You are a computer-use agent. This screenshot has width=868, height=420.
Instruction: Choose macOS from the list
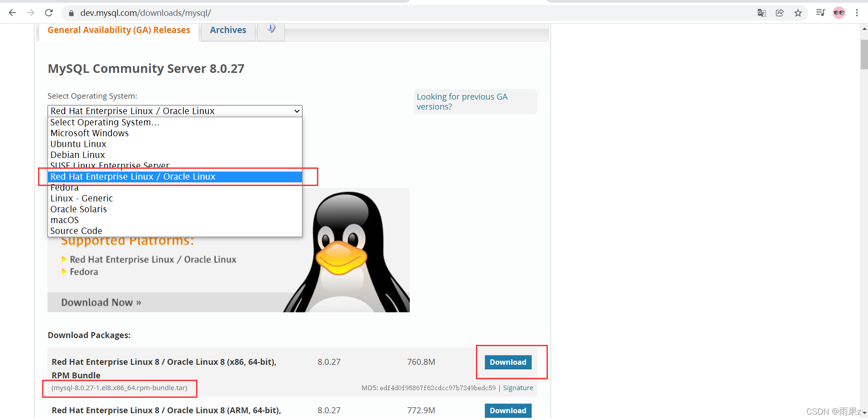(175, 220)
